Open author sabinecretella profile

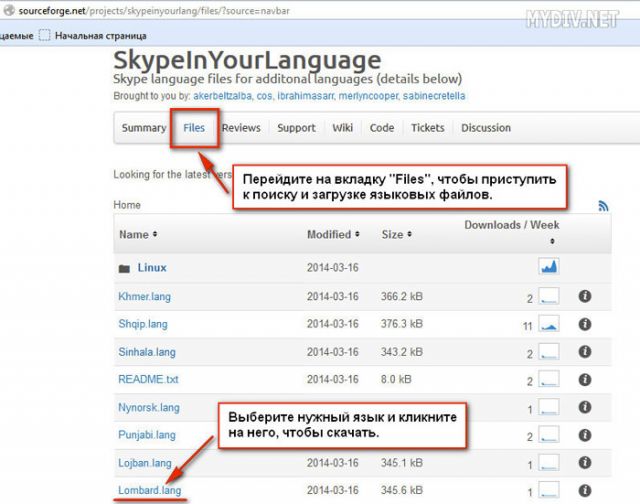(434, 96)
